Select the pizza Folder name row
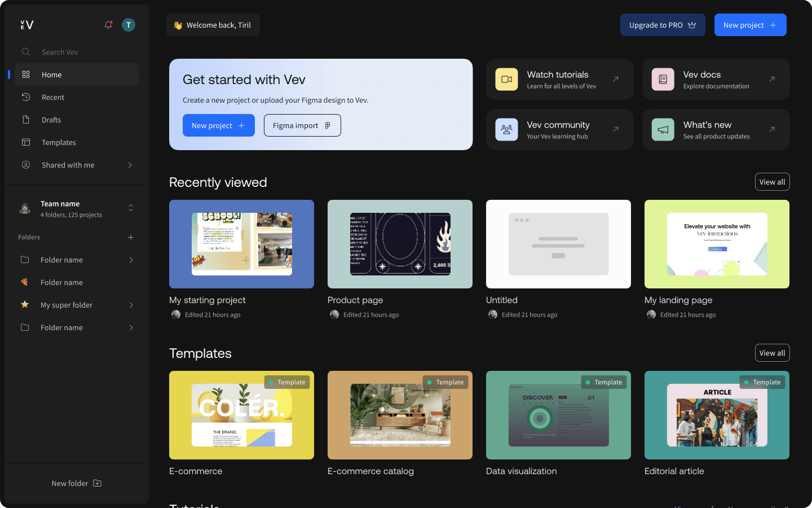Viewport: 812px width, 508px height. 77,282
